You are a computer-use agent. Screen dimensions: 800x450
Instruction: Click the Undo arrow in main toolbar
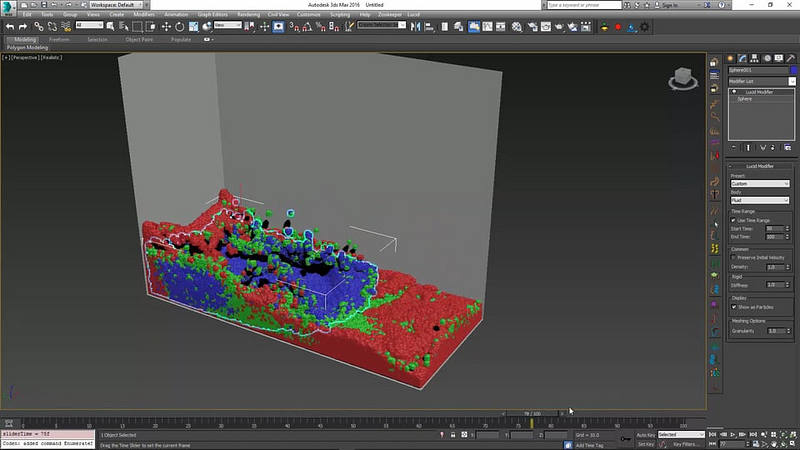10,27
